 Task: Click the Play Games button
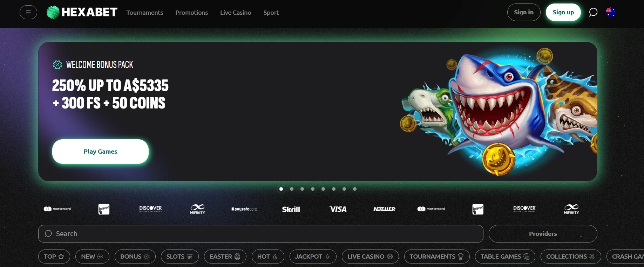click(x=100, y=152)
